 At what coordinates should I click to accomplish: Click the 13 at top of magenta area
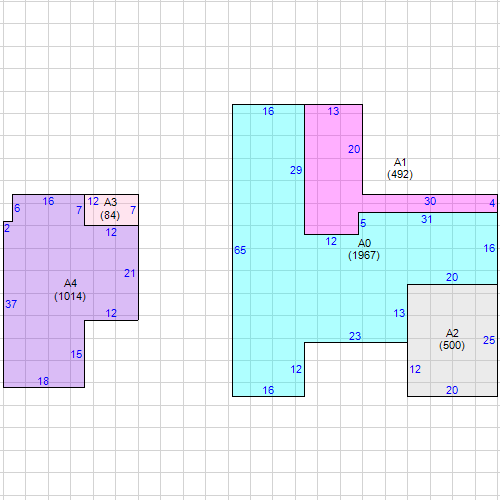pos(333,111)
